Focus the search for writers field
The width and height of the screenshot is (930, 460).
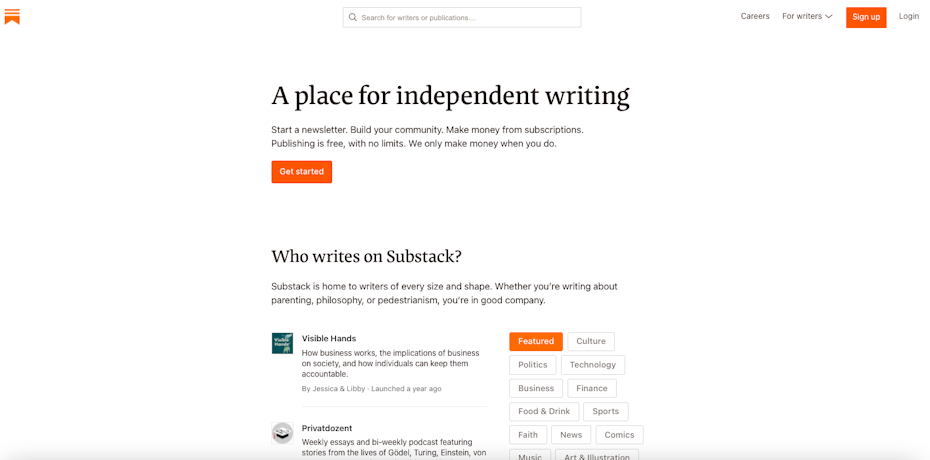468,17
